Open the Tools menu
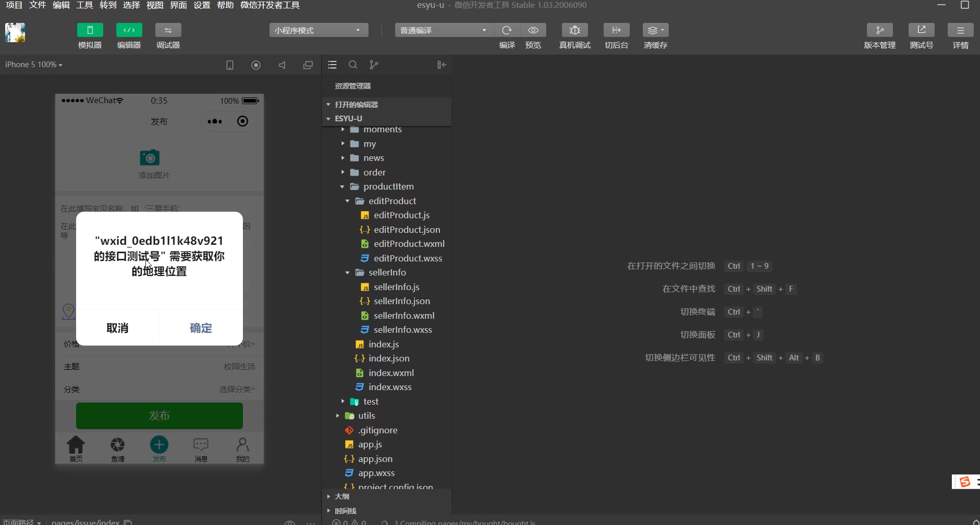Image resolution: width=980 pixels, height=525 pixels. point(84,5)
